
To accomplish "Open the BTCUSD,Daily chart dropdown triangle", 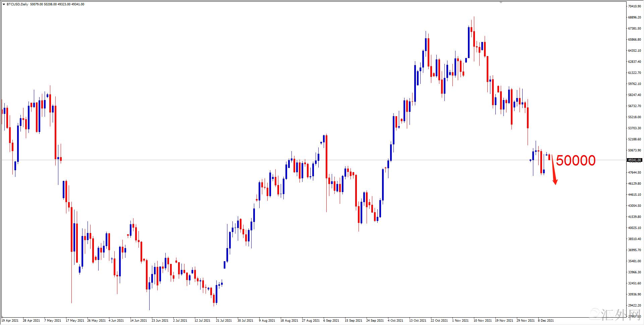I will (x=4, y=4).
